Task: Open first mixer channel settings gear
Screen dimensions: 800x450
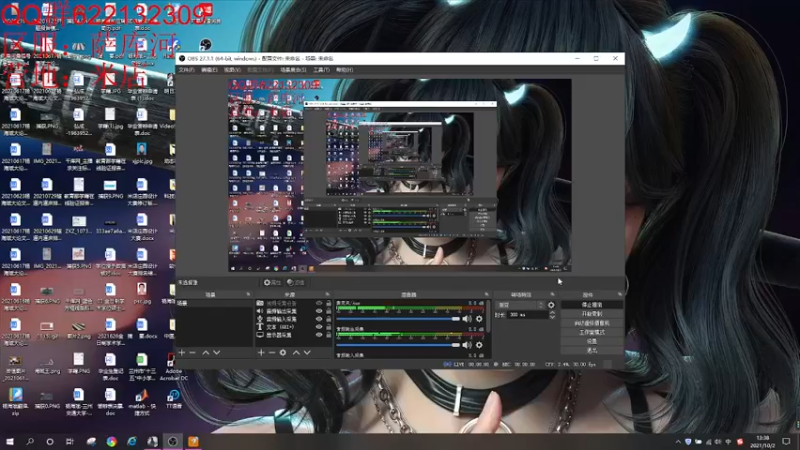Action: (x=479, y=319)
